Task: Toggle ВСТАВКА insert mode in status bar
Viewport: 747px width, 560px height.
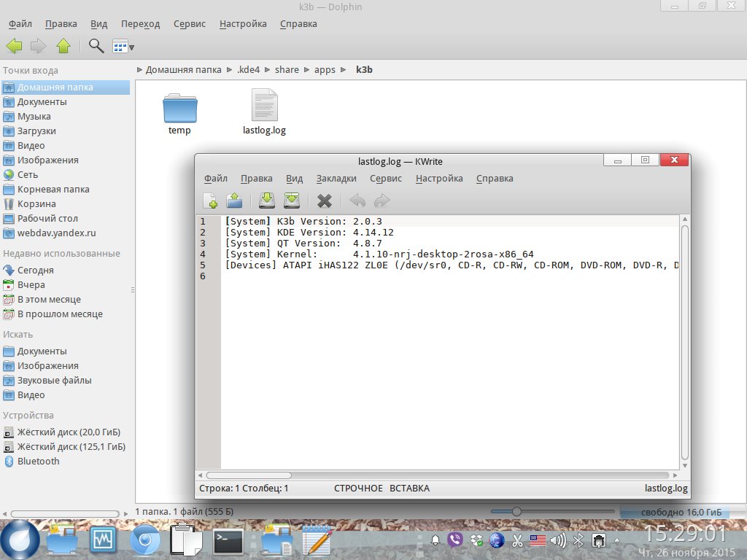Action: tap(409, 489)
